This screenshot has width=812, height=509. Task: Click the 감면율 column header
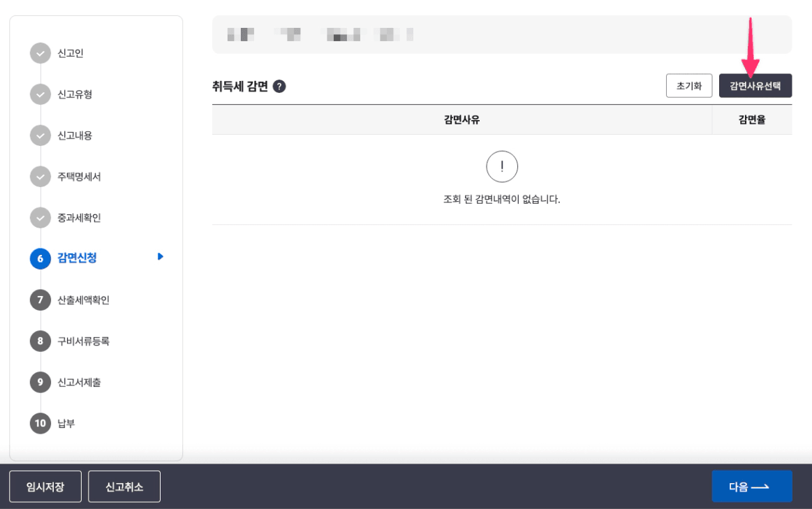752,119
